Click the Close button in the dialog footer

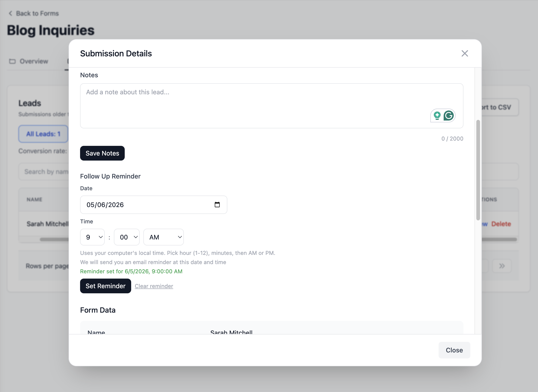click(x=454, y=350)
